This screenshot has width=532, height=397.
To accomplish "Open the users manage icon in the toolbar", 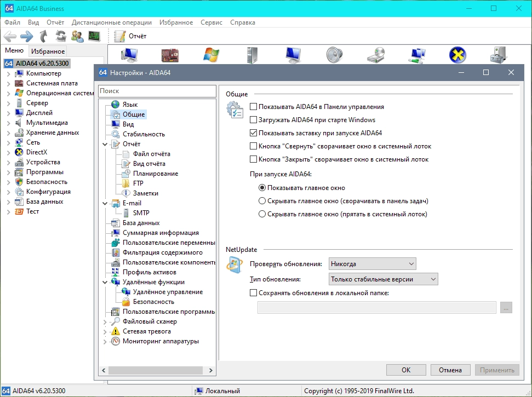I will [77, 36].
